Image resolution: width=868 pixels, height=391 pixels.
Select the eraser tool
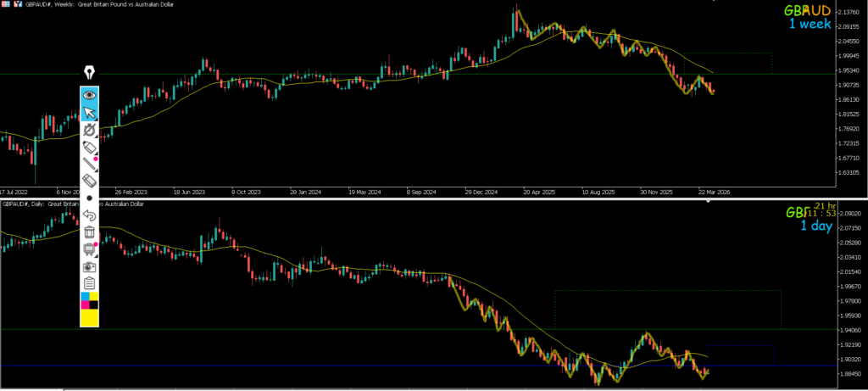pyautogui.click(x=90, y=181)
